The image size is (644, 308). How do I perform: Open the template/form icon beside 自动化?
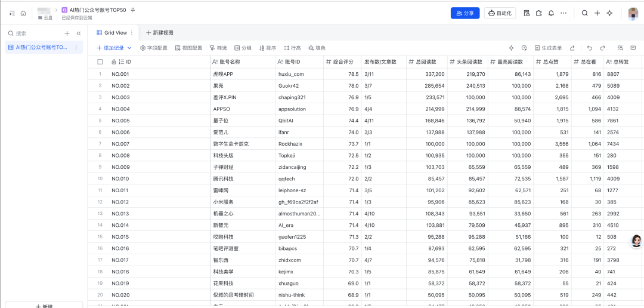[x=527, y=13]
